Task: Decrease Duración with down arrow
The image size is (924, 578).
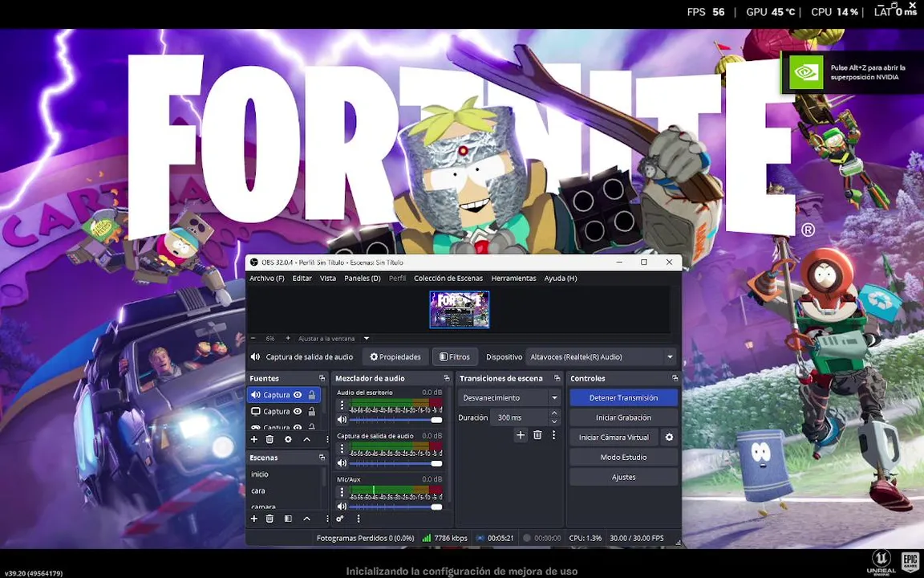Action: [554, 421]
